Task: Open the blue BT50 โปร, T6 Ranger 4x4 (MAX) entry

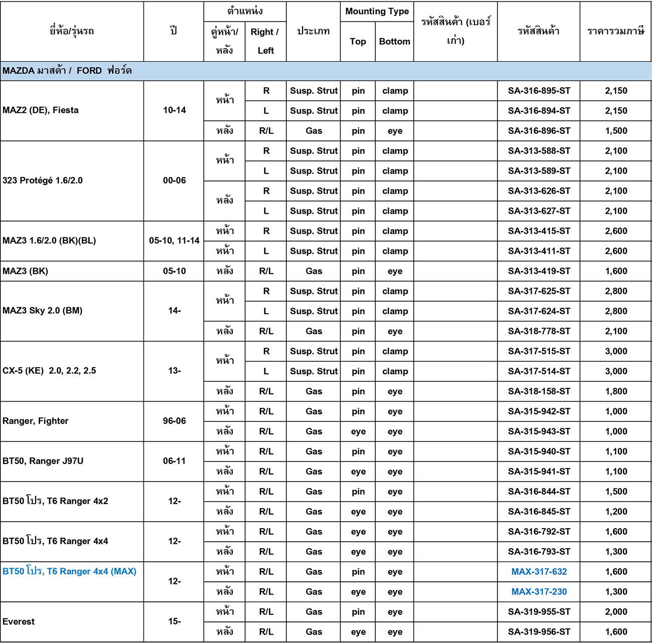Action: click(69, 572)
